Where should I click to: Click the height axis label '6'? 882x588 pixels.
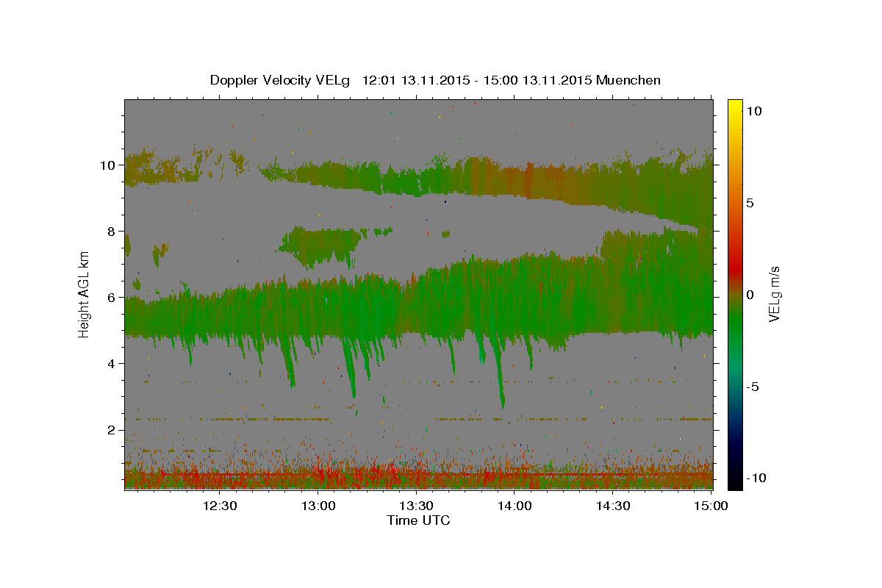tap(112, 298)
